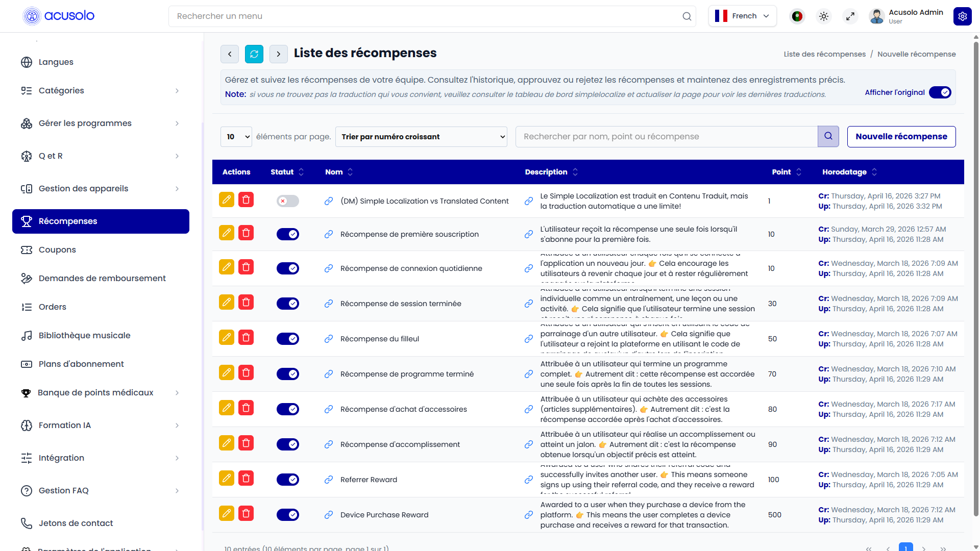
Task: Enable status for Simple Localization reward
Action: (x=288, y=201)
